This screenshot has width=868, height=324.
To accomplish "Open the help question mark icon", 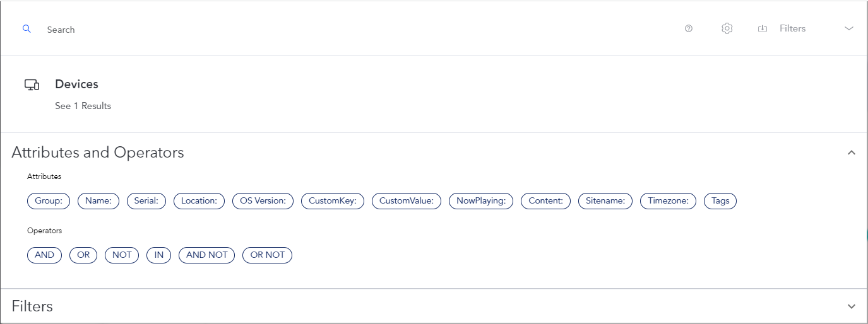I will point(689,28).
